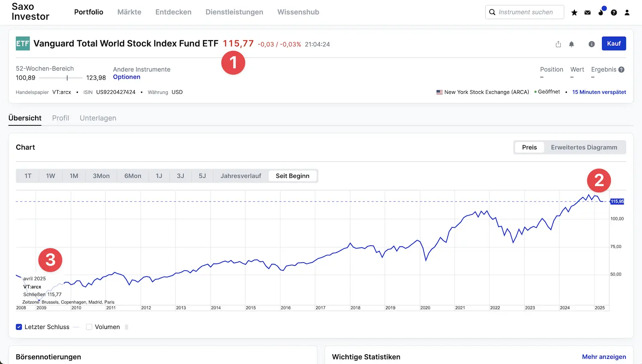Click the 52-week low value 100,89

[x=26, y=78]
